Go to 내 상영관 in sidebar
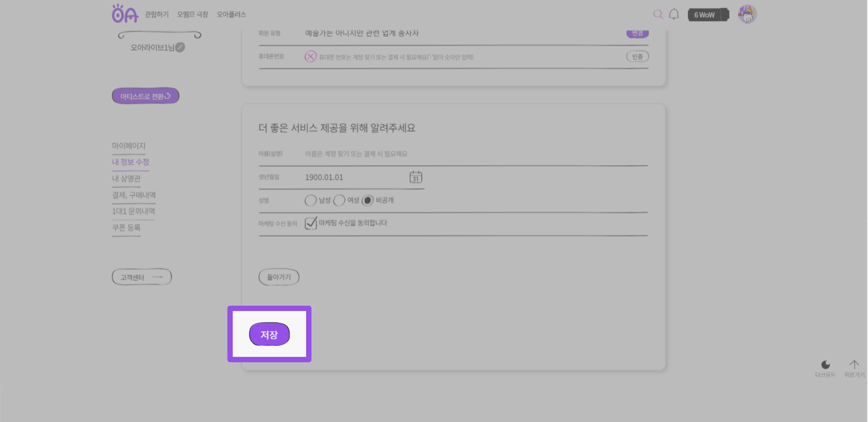The image size is (868, 422). pyautogui.click(x=126, y=178)
